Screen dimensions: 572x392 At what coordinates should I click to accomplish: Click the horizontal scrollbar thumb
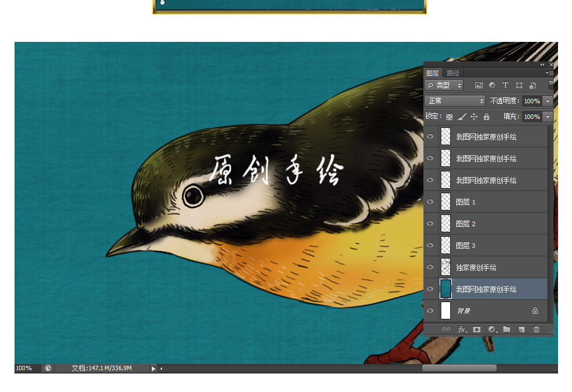tap(459, 368)
